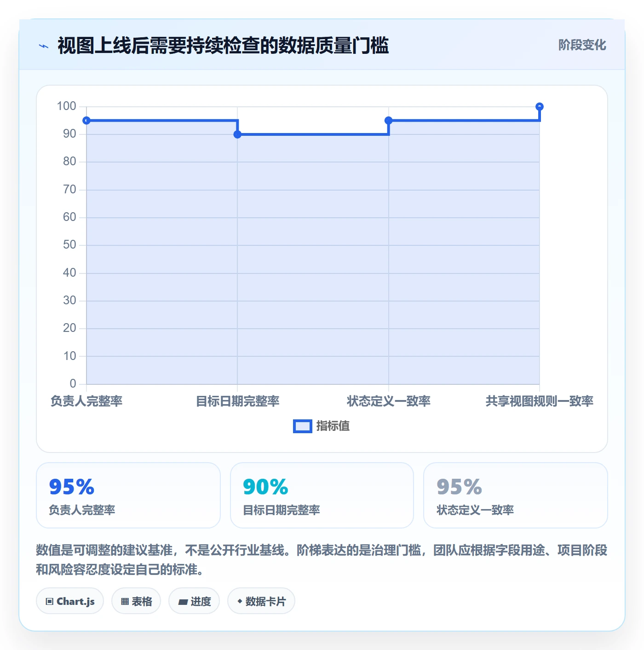Screen dimensions: 644x650
Task: Open the Chart.js tag
Action: [70, 601]
